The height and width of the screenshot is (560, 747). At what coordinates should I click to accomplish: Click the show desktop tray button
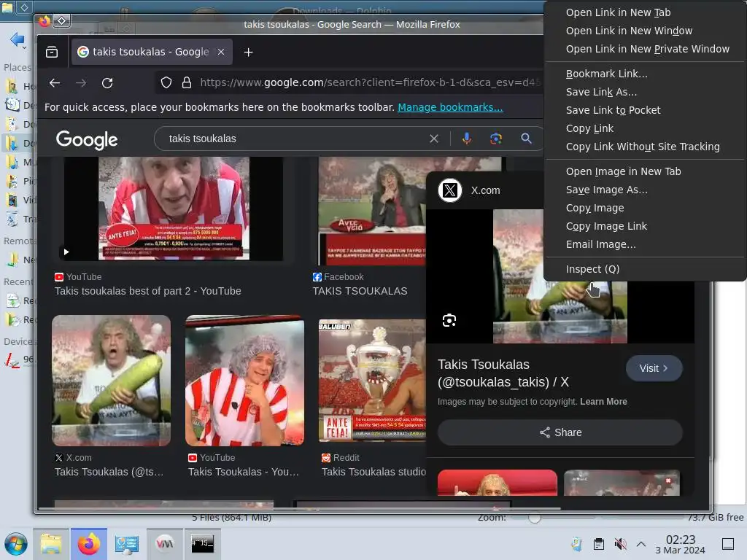click(727, 544)
